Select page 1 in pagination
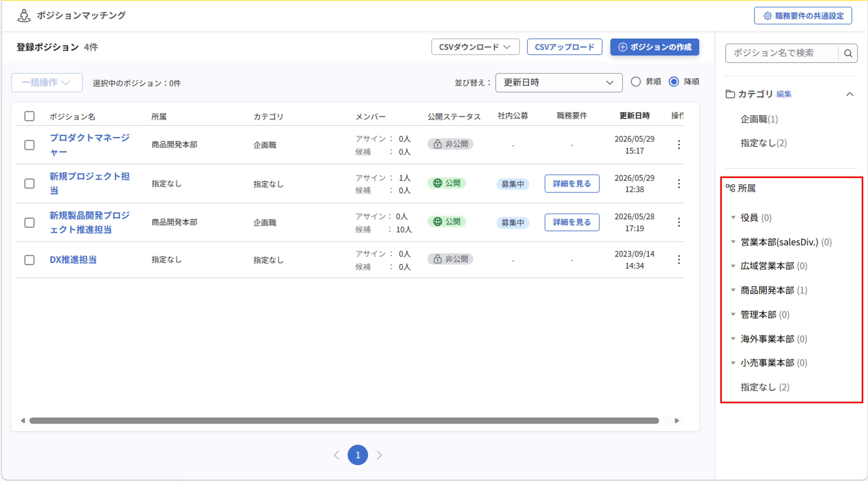 (357, 455)
